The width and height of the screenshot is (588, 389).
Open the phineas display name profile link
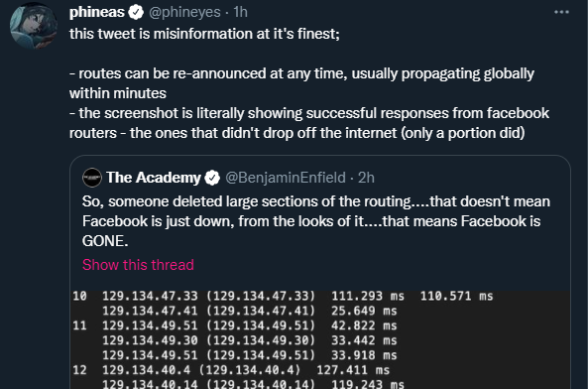pyautogui.click(x=97, y=12)
